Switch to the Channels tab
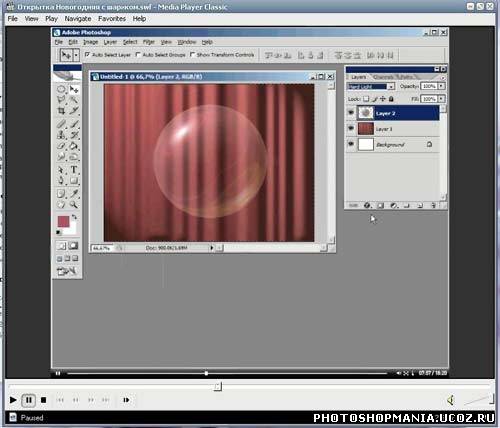 (x=383, y=77)
